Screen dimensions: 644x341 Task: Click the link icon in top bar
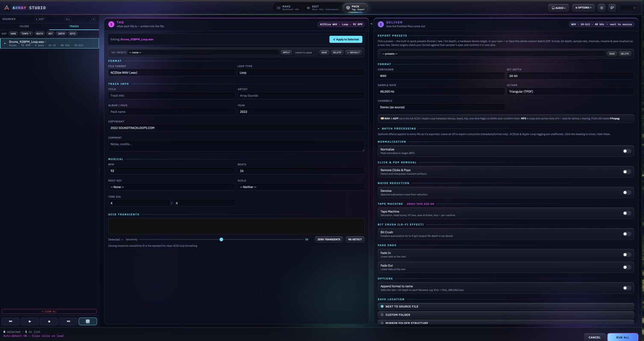[612, 8]
